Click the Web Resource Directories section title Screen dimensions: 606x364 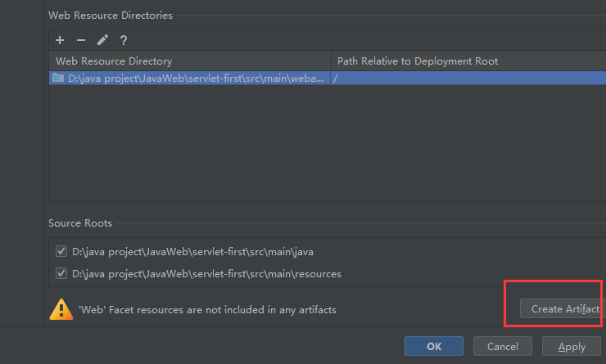pyautogui.click(x=111, y=15)
